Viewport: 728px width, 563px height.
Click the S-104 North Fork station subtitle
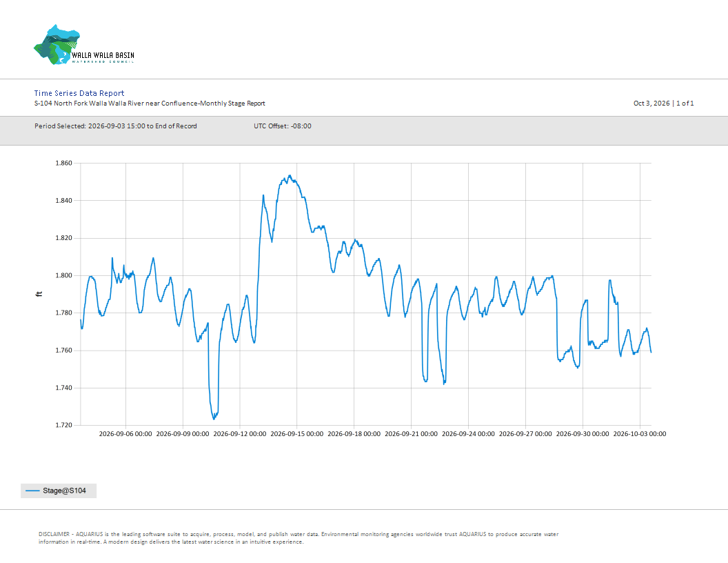pyautogui.click(x=150, y=103)
